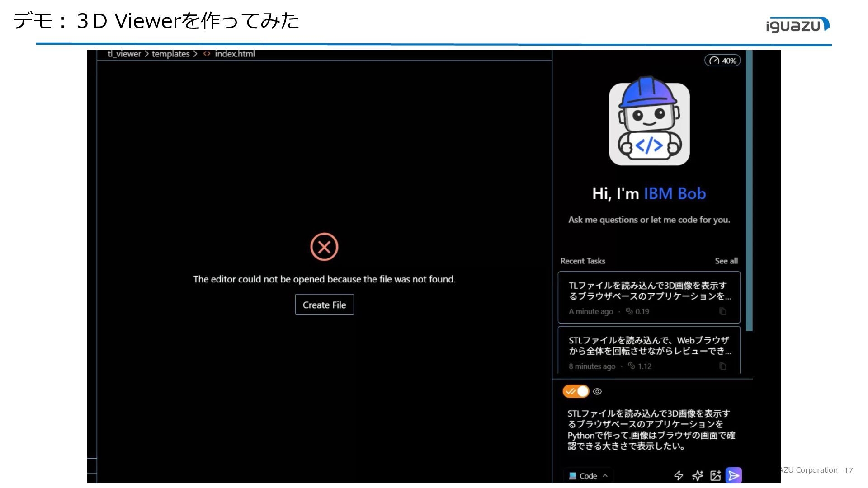
Task: Select tl_viewer in the breadcrumb
Action: [124, 54]
